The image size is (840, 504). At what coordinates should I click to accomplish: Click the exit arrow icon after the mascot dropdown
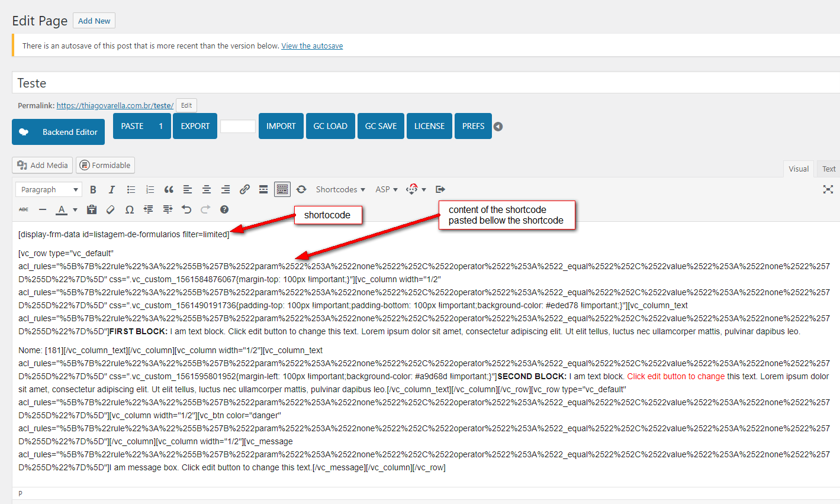pyautogui.click(x=440, y=189)
